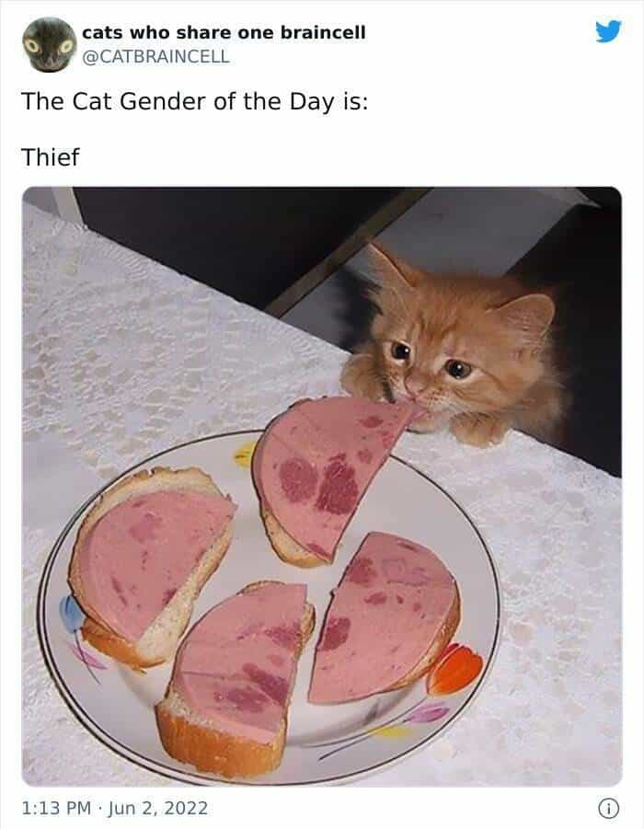644x829 pixels.
Task: Click the leftmost sausage sandwich on plate
Action: [x=151, y=563]
